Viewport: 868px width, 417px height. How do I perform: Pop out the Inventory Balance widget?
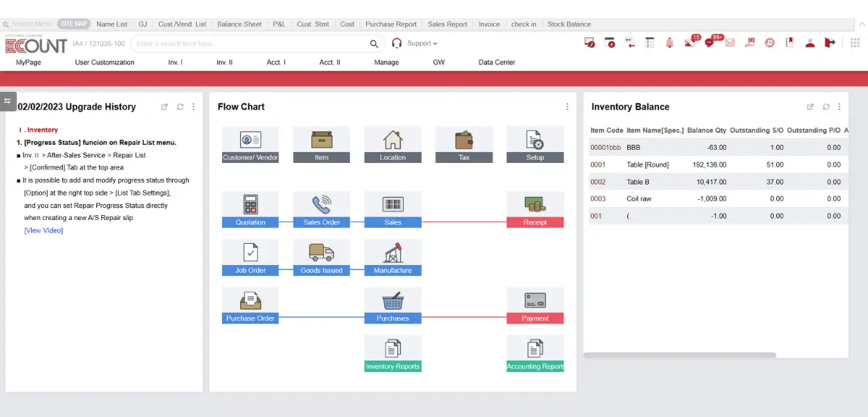point(810,106)
